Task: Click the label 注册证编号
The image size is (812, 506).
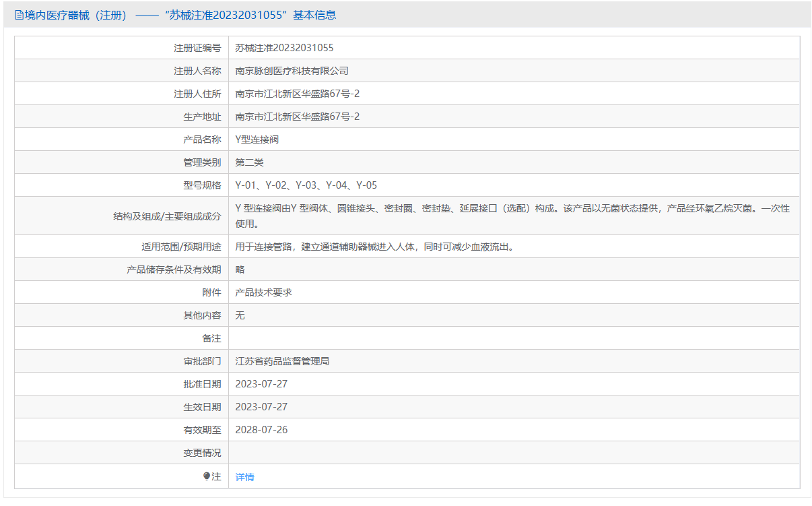Action: tap(197, 48)
